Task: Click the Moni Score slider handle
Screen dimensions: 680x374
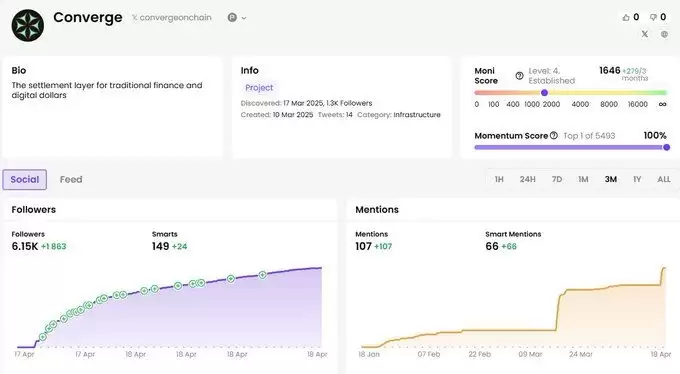Action: click(x=544, y=92)
